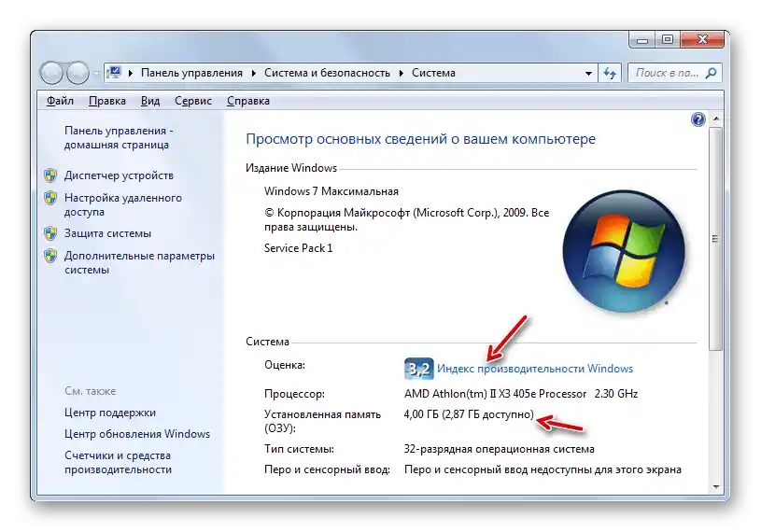Click the 4,00 ГБ installed memory value
This screenshot has height=532, width=761.
click(469, 414)
